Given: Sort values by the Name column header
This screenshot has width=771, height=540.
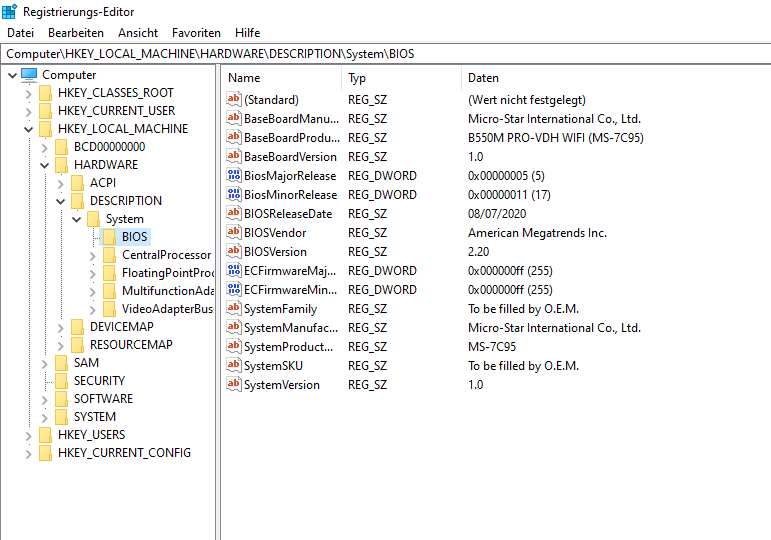Looking at the screenshot, I should coord(282,78).
